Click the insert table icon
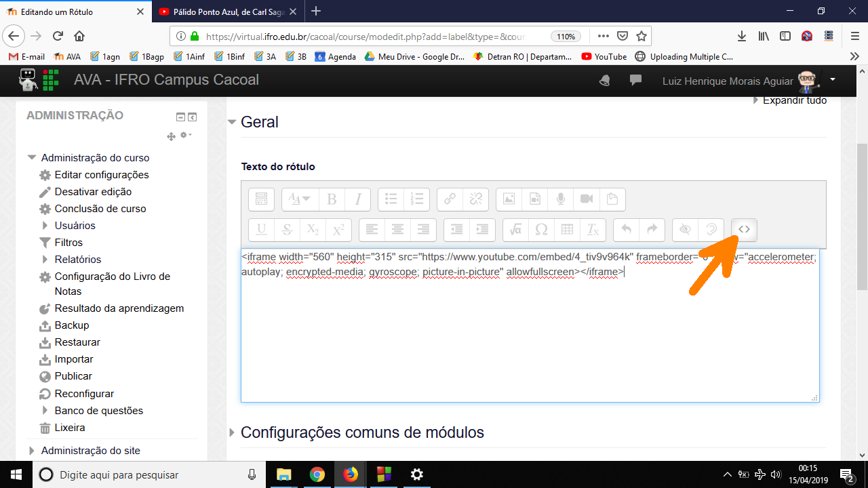The width and height of the screenshot is (868, 488). coord(567,230)
